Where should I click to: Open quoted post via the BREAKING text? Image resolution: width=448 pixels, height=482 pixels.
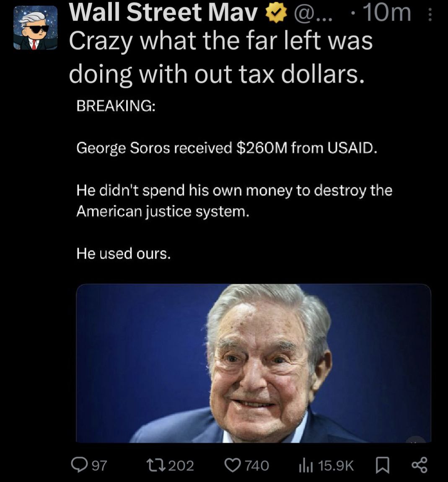pyautogui.click(x=116, y=106)
